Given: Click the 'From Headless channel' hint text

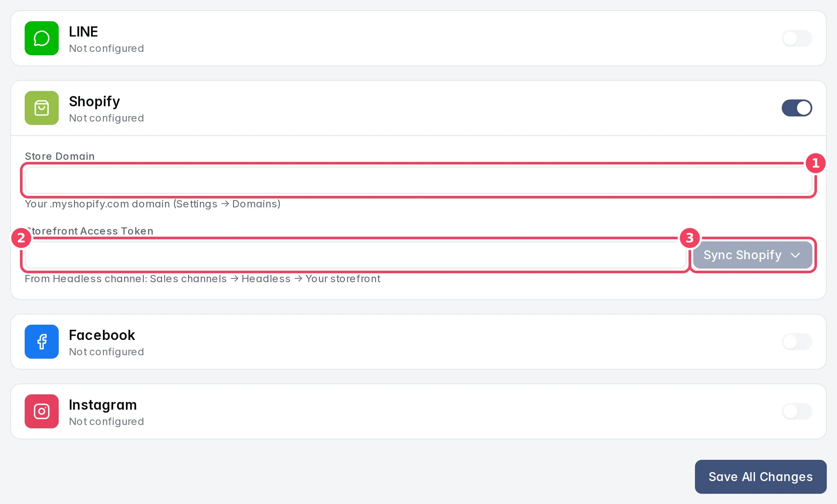Looking at the screenshot, I should point(202,279).
